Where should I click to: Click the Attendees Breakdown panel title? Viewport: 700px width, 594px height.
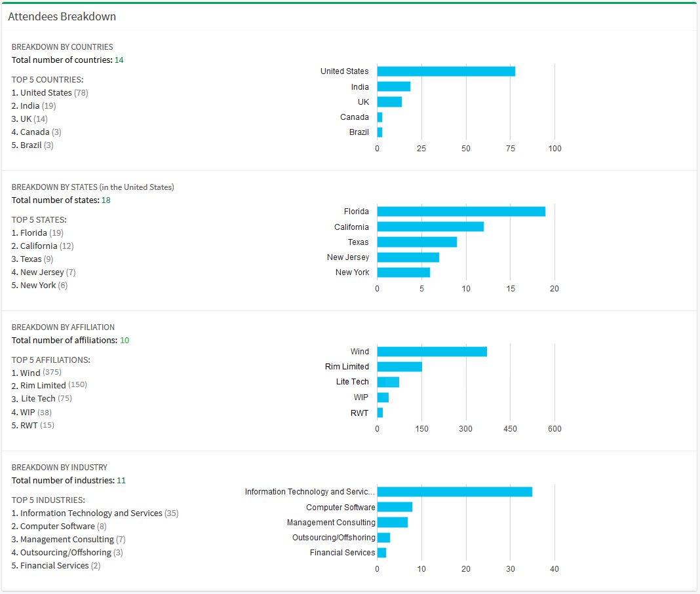coord(62,17)
